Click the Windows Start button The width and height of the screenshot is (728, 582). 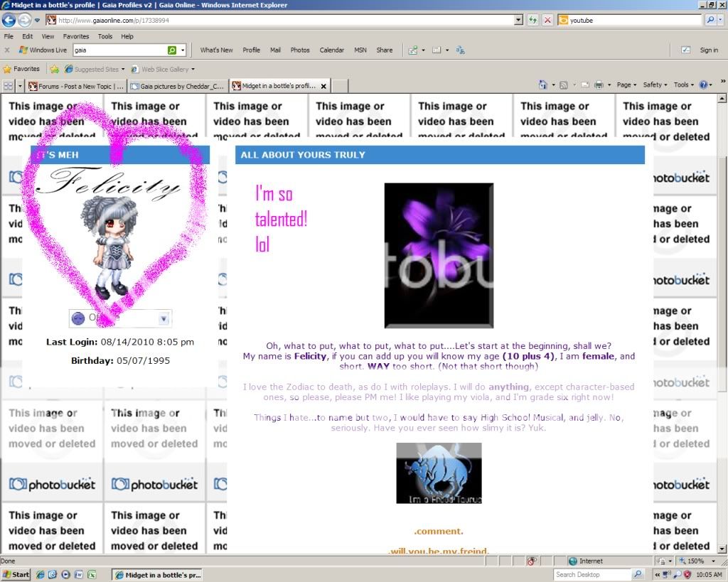point(16,575)
